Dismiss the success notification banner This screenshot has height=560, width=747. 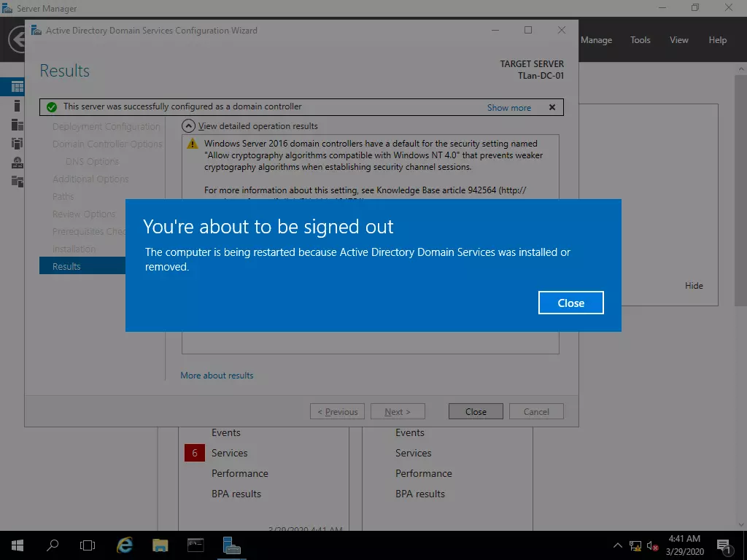pyautogui.click(x=552, y=107)
